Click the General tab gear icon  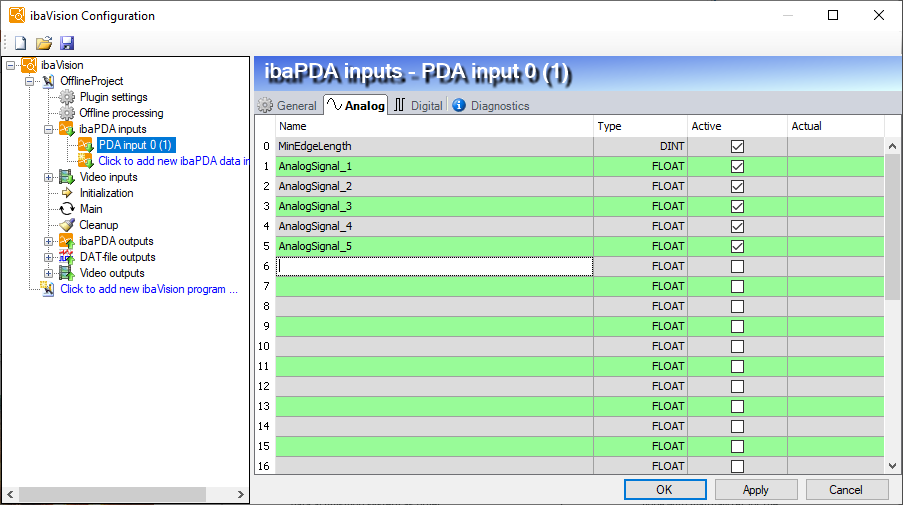[x=265, y=105]
